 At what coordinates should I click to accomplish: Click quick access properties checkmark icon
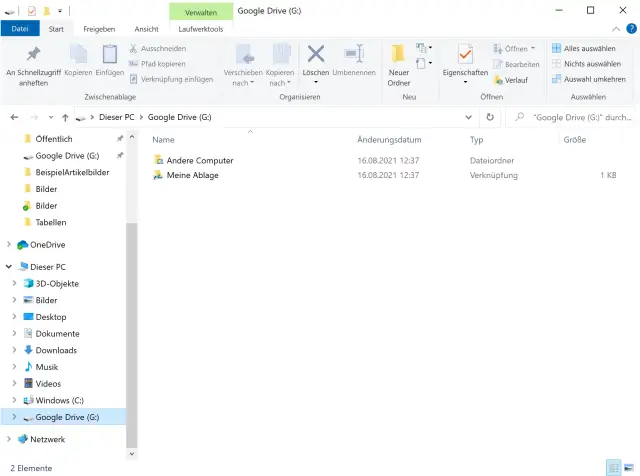pos(32,11)
